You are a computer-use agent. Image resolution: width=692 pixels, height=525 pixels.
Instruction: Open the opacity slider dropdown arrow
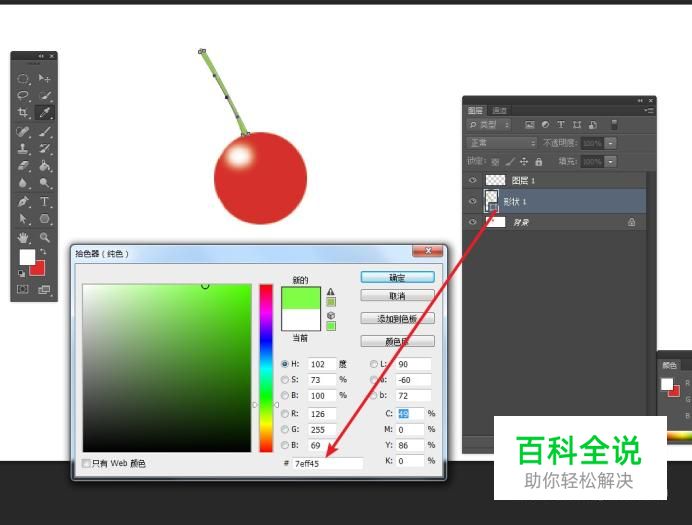tap(611, 143)
